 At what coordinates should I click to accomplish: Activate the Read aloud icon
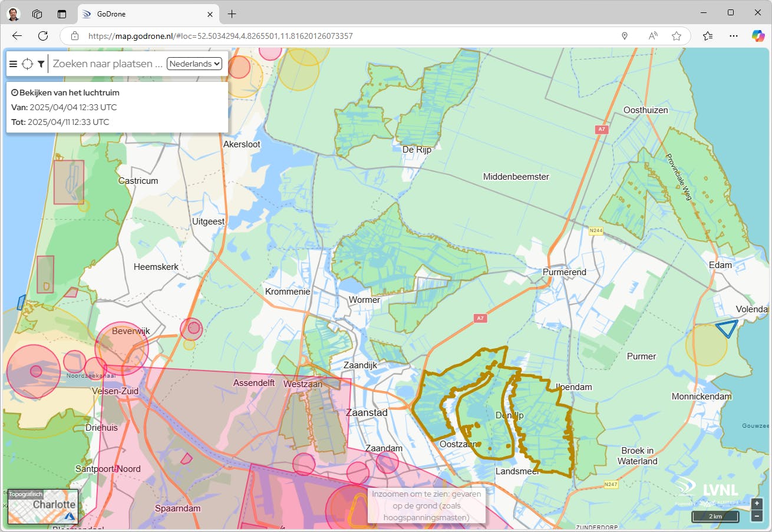653,36
